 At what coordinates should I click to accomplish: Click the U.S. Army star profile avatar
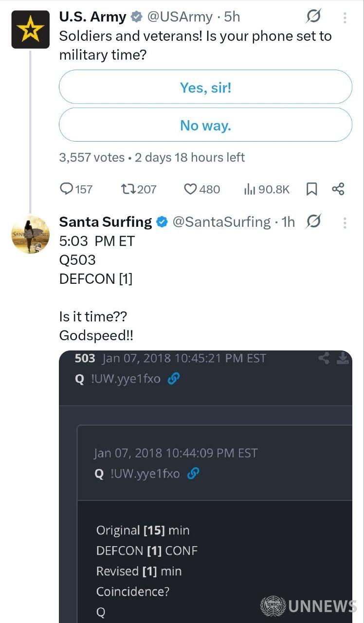click(x=30, y=29)
